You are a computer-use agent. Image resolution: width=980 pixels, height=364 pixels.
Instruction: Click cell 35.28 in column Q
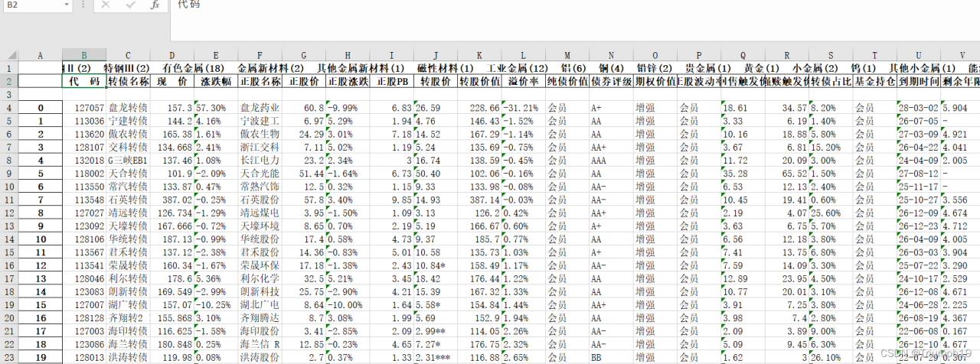743,174
